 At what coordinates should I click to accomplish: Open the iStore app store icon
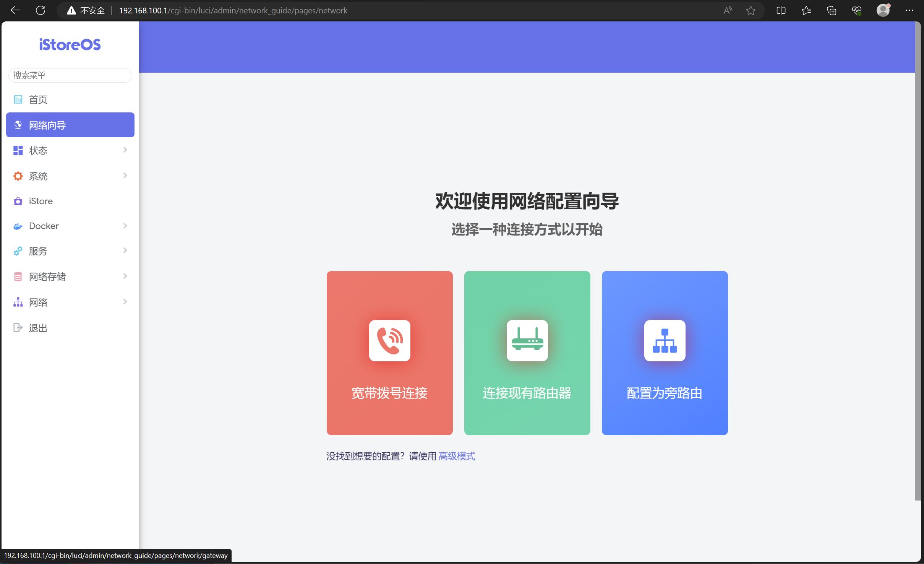pyautogui.click(x=18, y=201)
